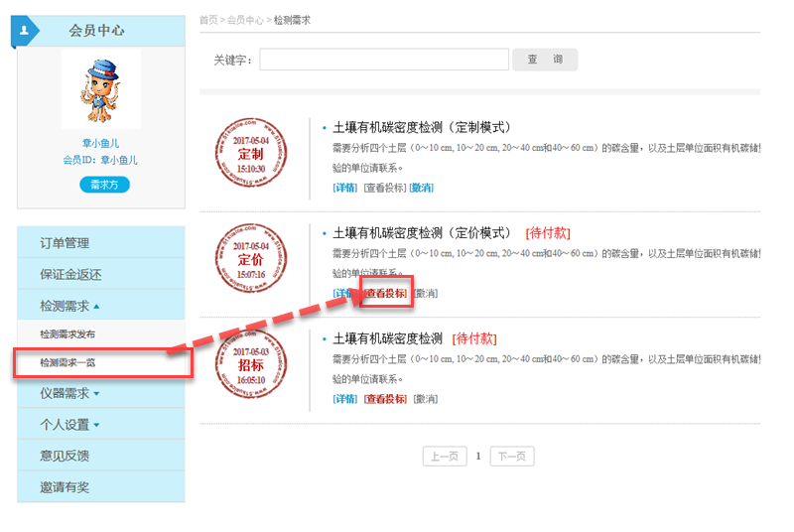Open 意见反馈 in the sidebar
This screenshot has height=532, width=794.
[65, 457]
